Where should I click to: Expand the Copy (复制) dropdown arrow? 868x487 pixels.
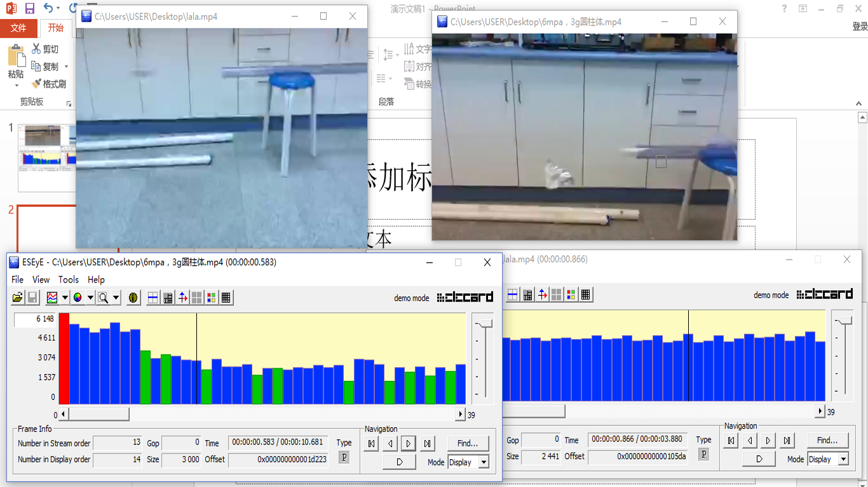click(x=66, y=67)
